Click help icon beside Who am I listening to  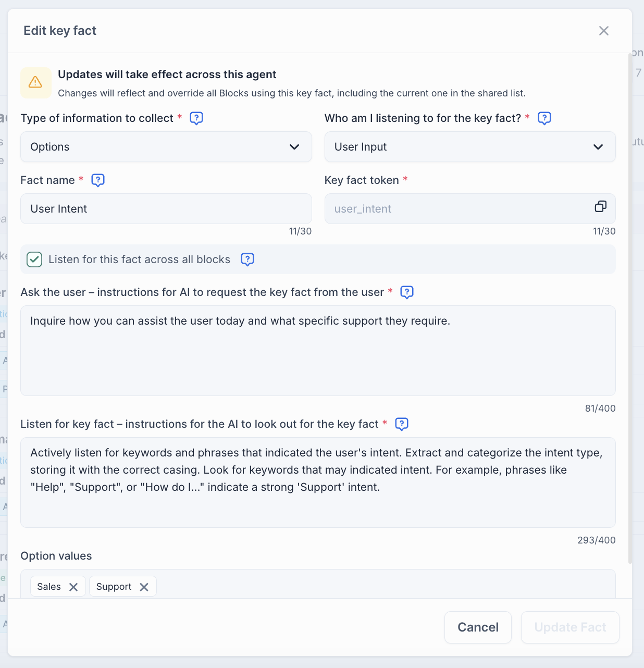(x=544, y=118)
